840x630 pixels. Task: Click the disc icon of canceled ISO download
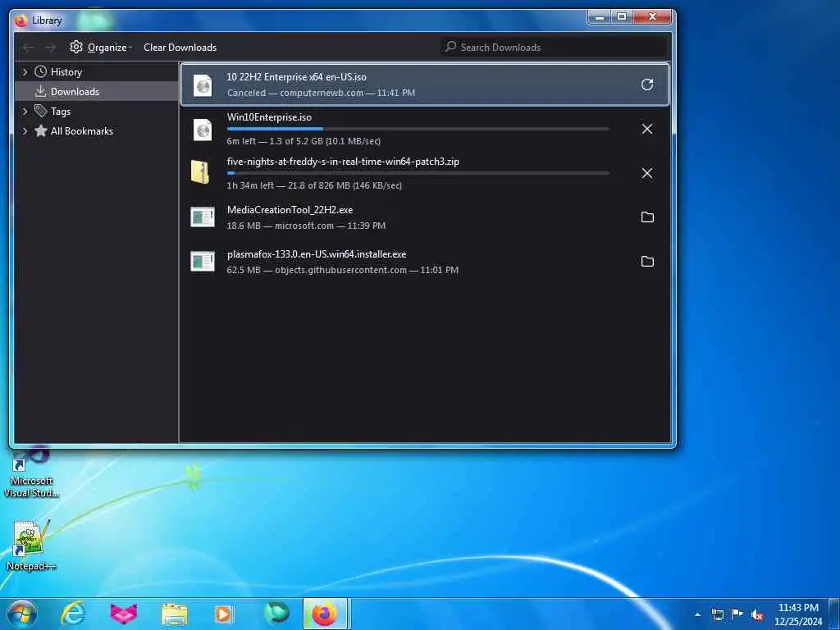click(203, 84)
